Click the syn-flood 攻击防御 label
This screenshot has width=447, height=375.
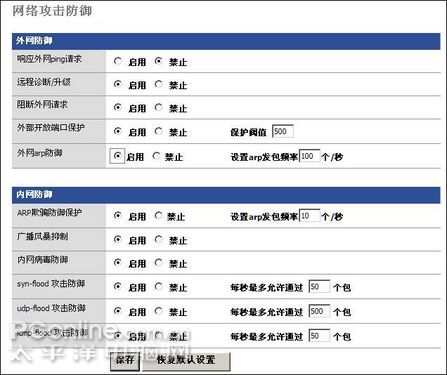[51, 284]
